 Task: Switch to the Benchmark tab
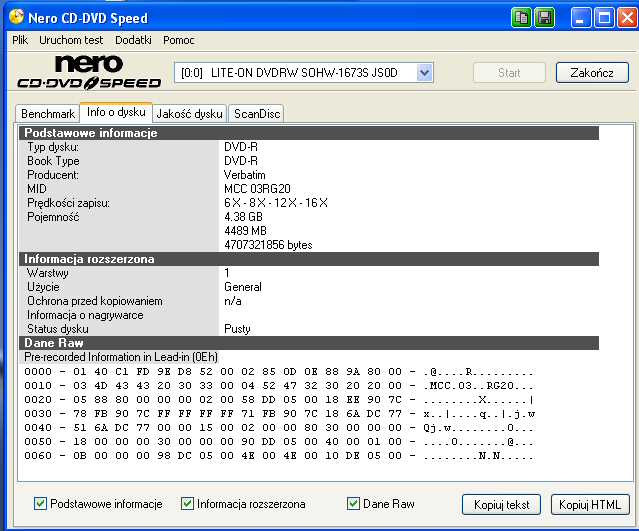click(48, 114)
